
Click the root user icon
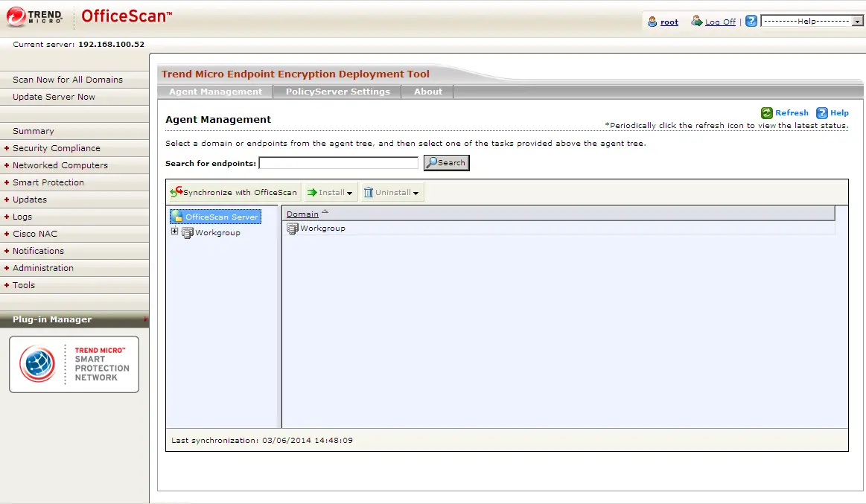(652, 22)
